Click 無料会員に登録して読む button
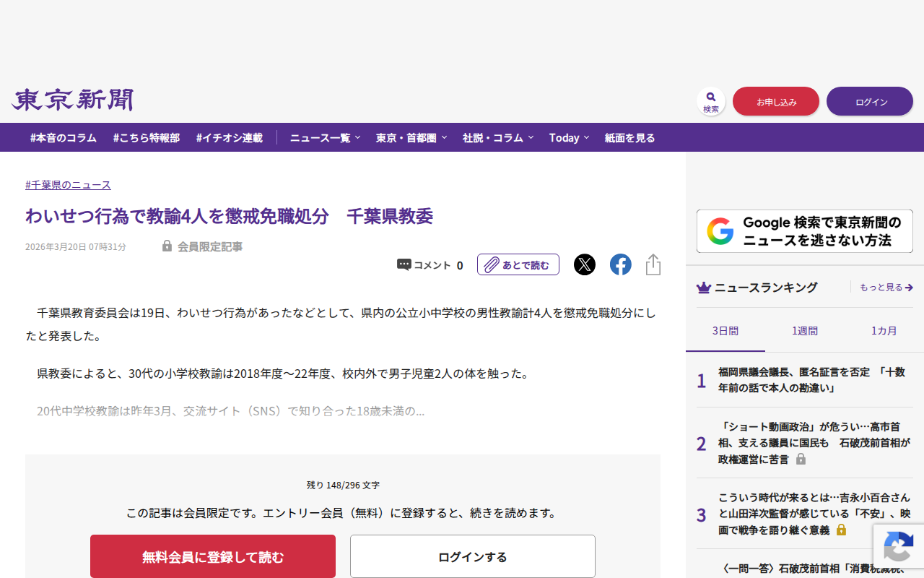Viewport: 924px width, 578px height. pos(213,556)
